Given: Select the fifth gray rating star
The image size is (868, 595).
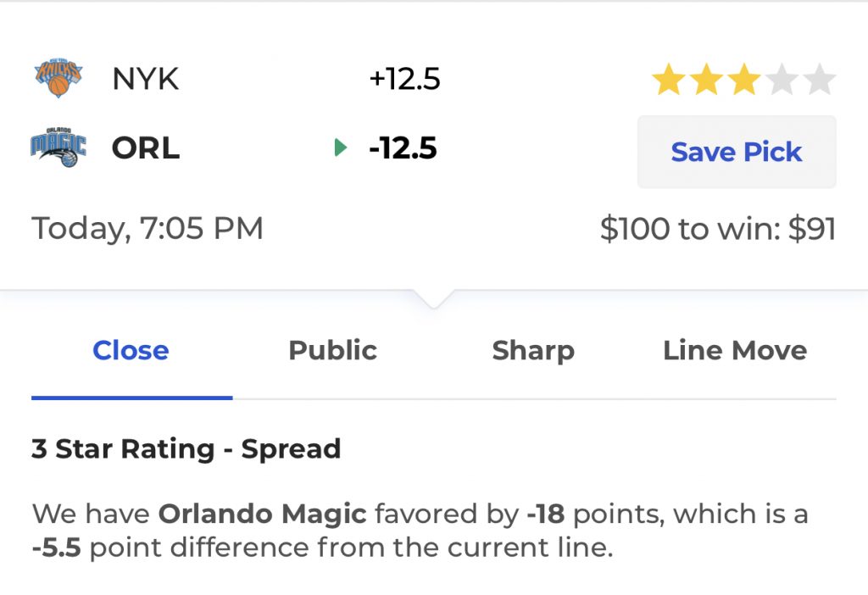Looking at the screenshot, I should click(820, 79).
